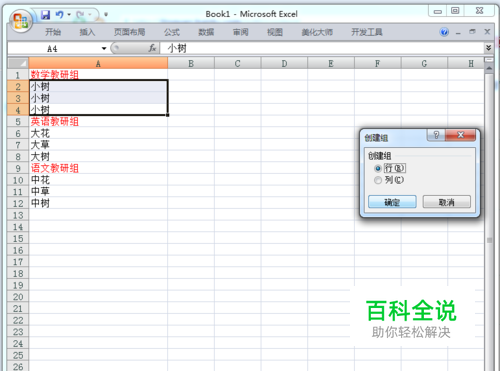Click the formula bar containing 小树

click(x=322, y=48)
